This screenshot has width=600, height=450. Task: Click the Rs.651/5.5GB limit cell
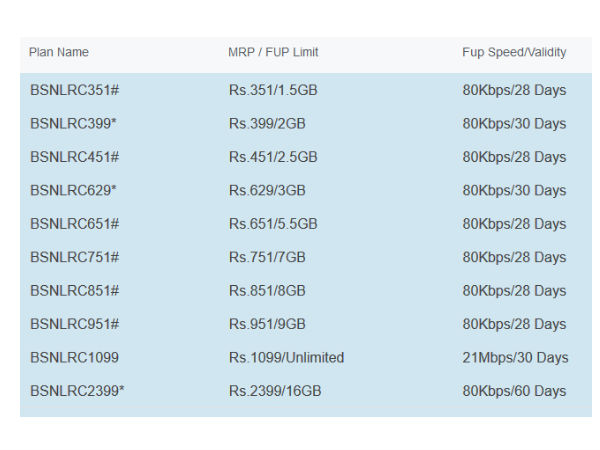point(273,224)
